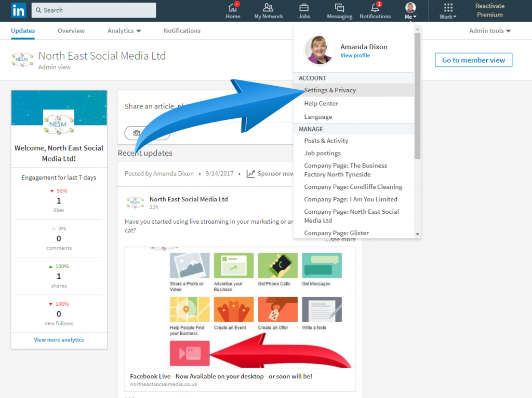Expand the Admin tools dropdown
This screenshot has width=532, height=398.
[x=490, y=31]
